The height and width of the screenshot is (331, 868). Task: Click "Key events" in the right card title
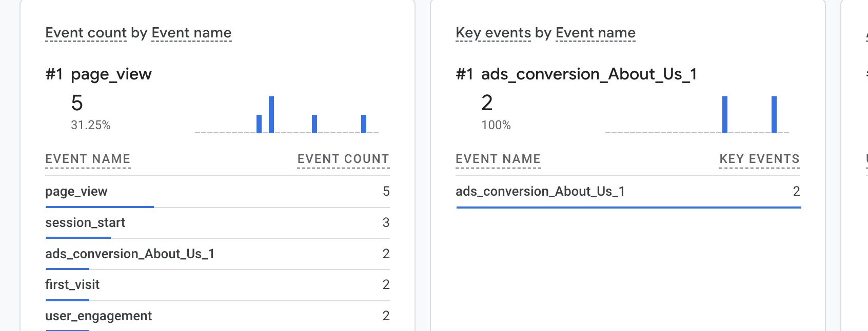(493, 33)
